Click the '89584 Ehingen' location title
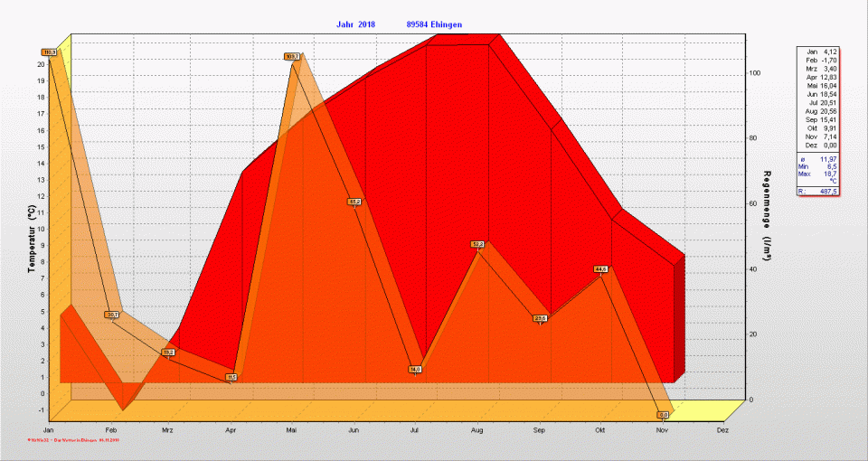The height and width of the screenshot is (461, 868). (x=439, y=24)
